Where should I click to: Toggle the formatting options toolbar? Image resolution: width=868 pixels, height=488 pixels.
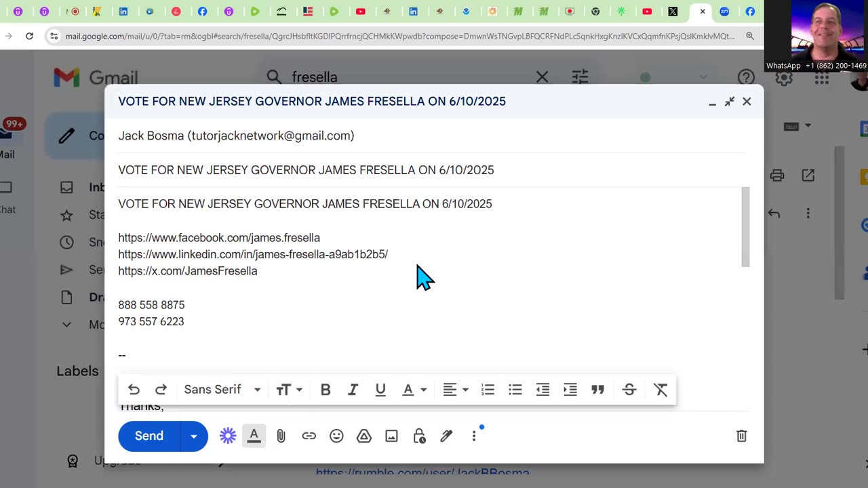tap(254, 436)
